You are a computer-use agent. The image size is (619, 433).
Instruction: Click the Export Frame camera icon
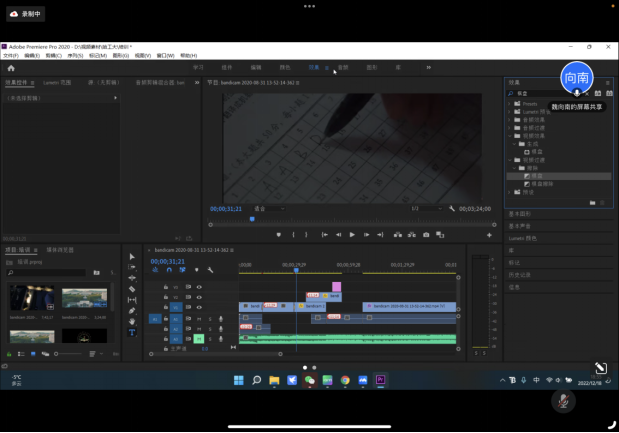pyautogui.click(x=426, y=235)
